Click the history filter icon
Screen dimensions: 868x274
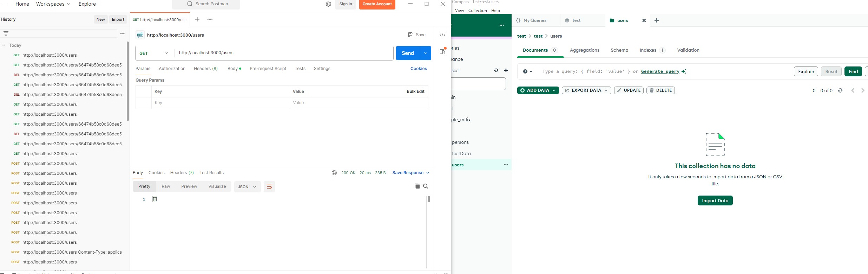[6, 33]
